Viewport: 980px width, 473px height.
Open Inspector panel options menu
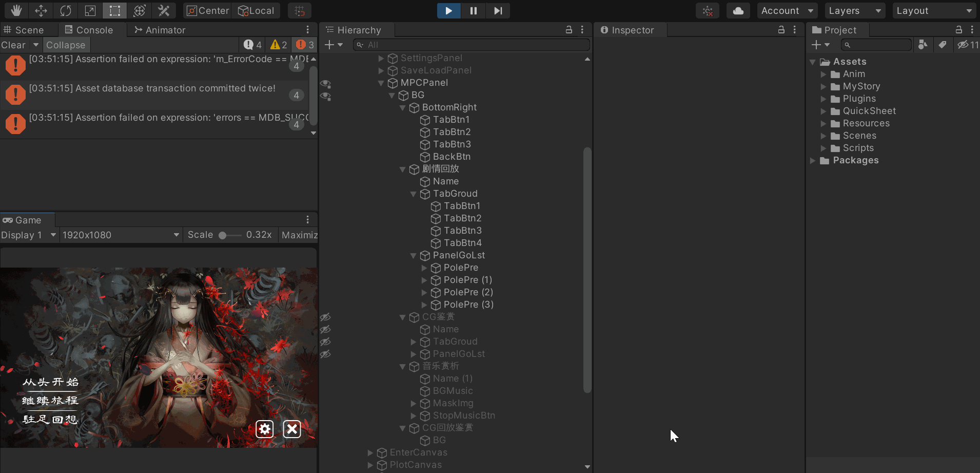click(x=794, y=30)
